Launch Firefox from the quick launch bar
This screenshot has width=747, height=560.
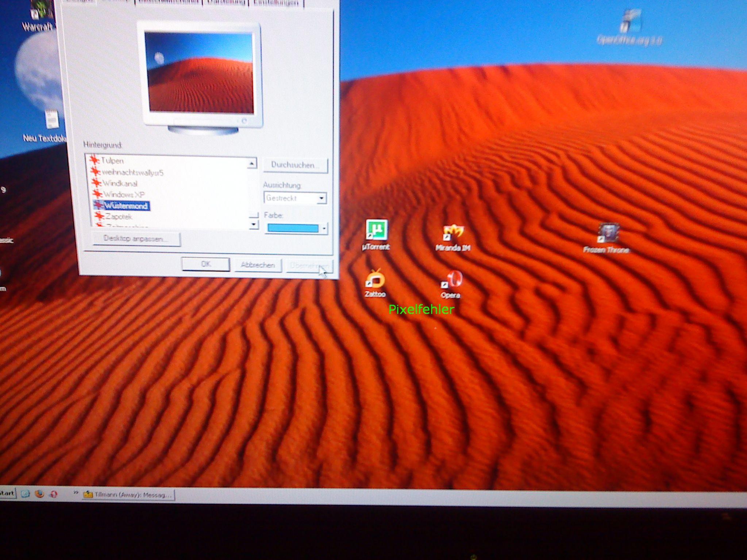tap(39, 494)
